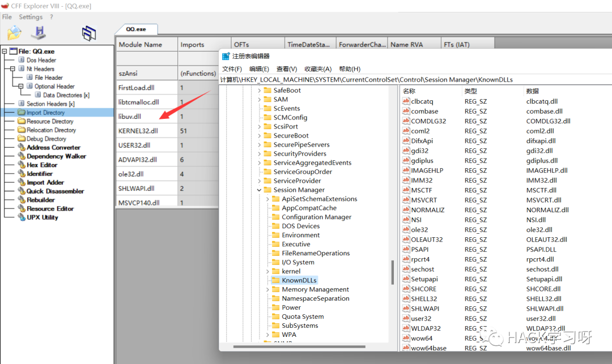Open the Rebuilder tool
612x364 pixels.
point(41,200)
